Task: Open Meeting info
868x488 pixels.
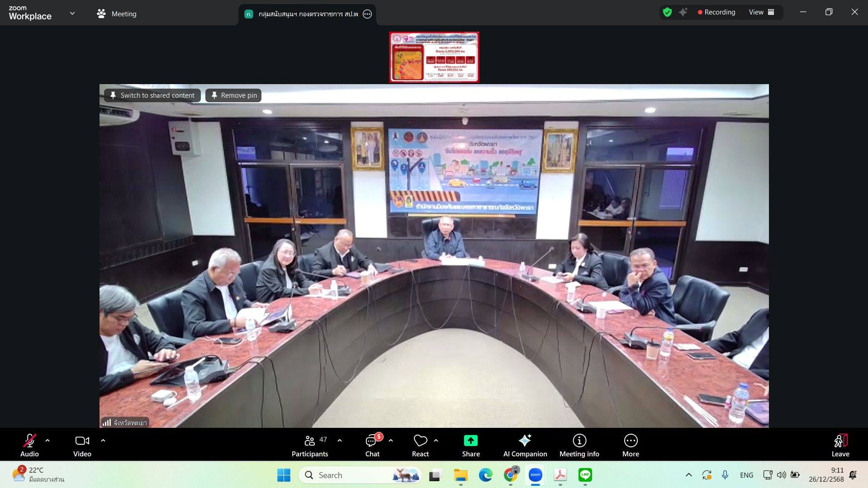Action: pyautogui.click(x=579, y=445)
